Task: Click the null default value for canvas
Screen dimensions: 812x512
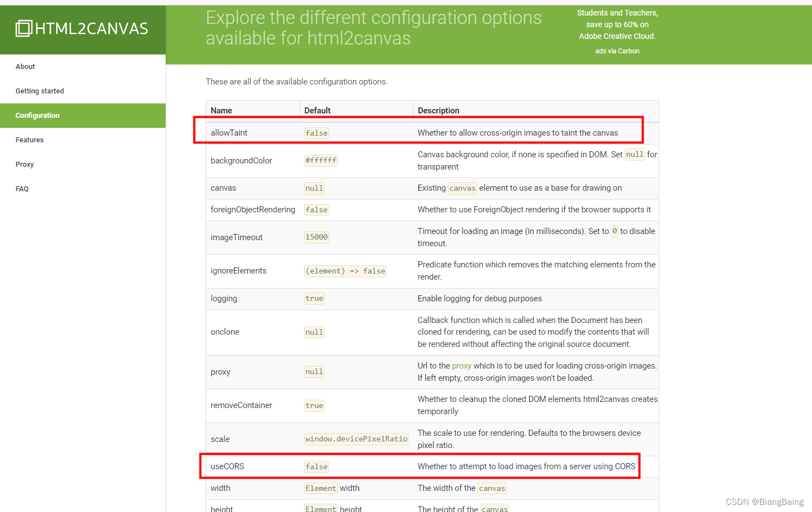Action: [314, 188]
